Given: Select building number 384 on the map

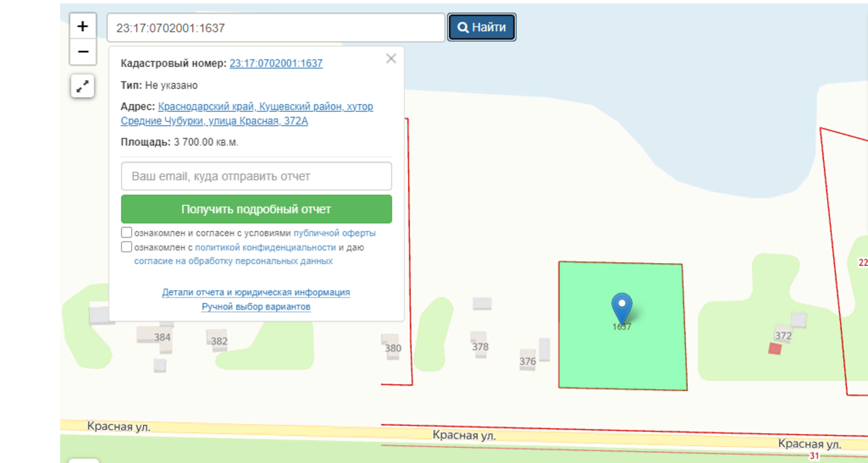Looking at the screenshot, I should tap(162, 337).
